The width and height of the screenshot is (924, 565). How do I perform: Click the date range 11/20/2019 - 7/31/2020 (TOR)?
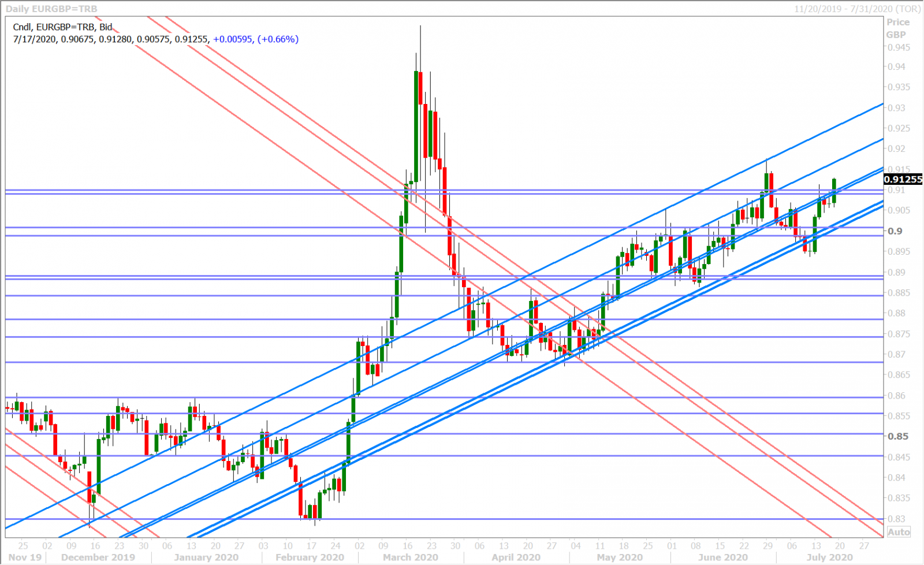(x=857, y=9)
